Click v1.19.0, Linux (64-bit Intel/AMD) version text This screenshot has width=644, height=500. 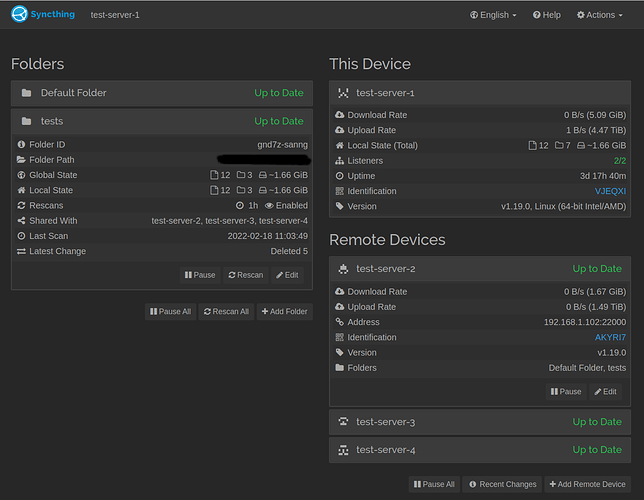pyautogui.click(x=564, y=206)
